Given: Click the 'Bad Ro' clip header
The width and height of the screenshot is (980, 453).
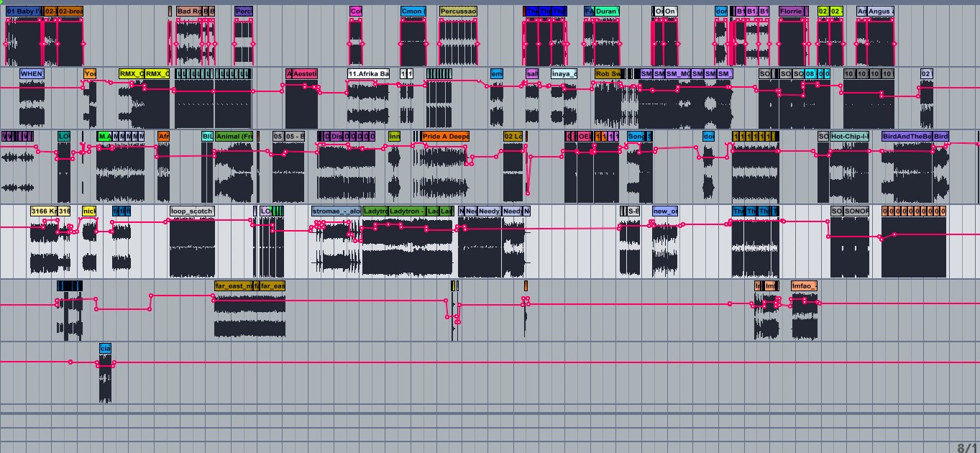Looking at the screenshot, I should click(x=189, y=12).
